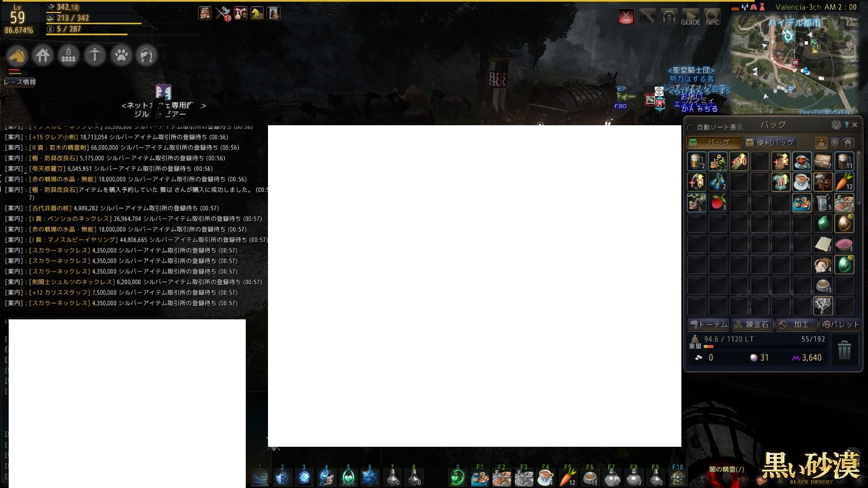Select the milk tea item quantity 4
This screenshot has height=488, width=868.
pyautogui.click(x=802, y=182)
